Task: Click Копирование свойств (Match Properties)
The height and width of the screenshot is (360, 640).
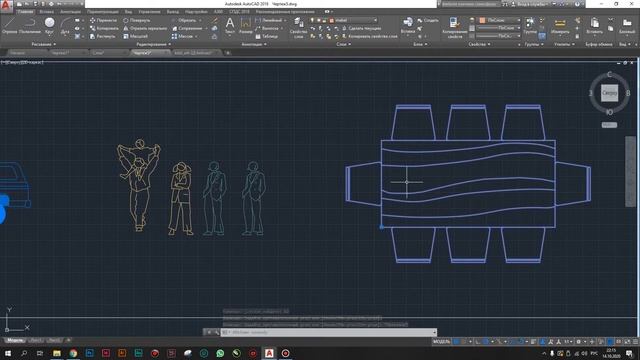Action: (x=454, y=27)
